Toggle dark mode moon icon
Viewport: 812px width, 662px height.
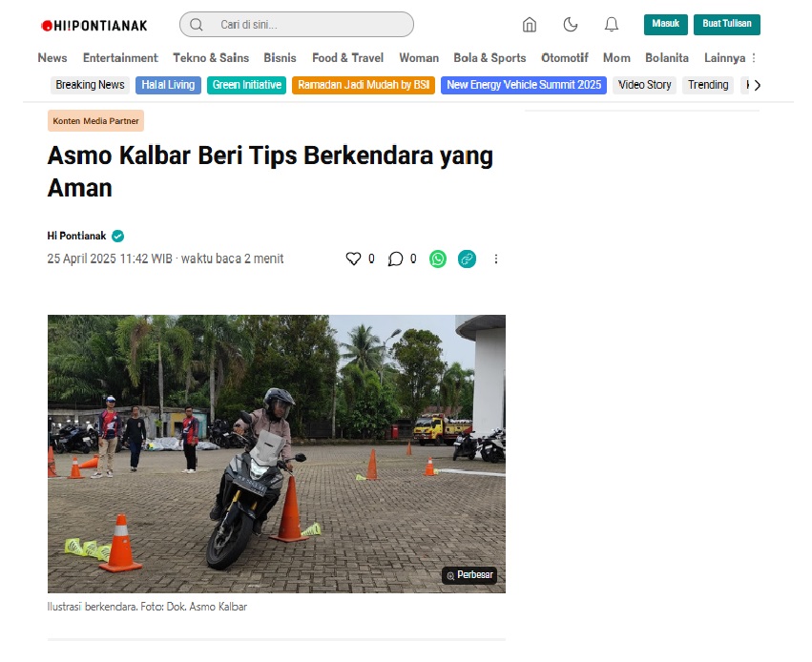[571, 25]
